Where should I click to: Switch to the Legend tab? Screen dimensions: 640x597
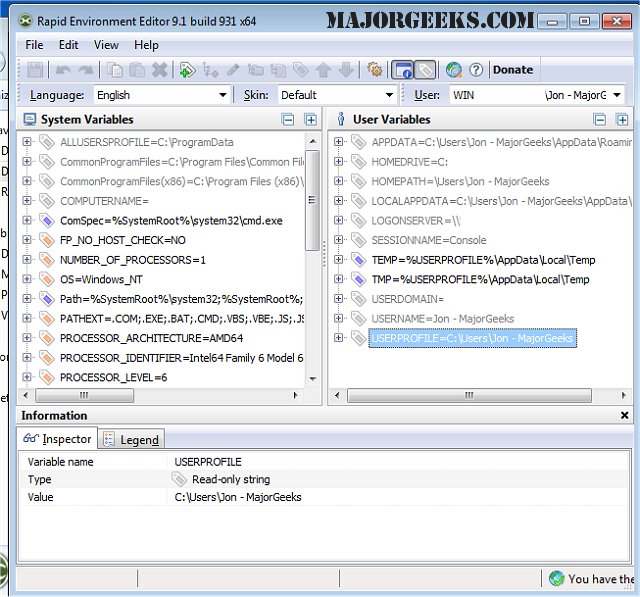[131, 440]
